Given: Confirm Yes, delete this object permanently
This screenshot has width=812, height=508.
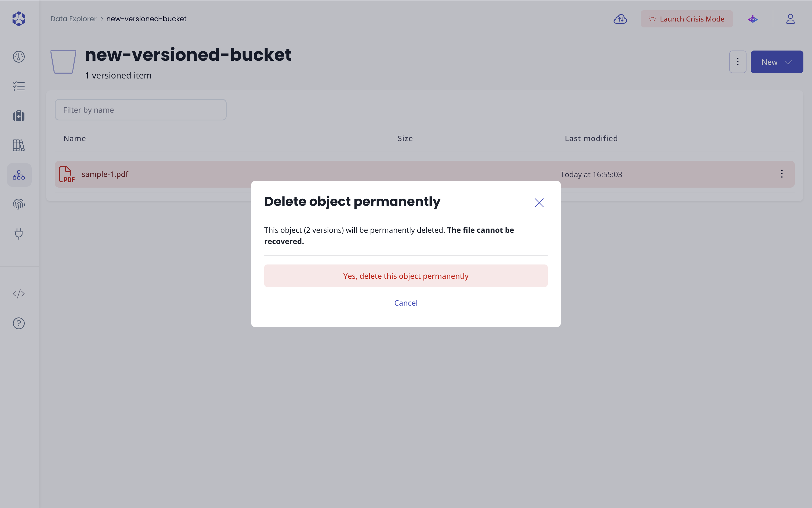Looking at the screenshot, I should pos(406,276).
